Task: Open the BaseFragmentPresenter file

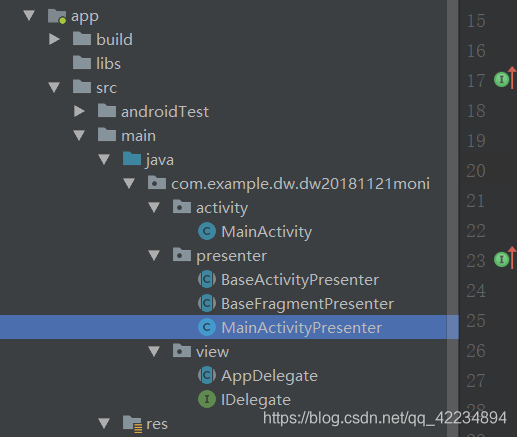Action: point(307,304)
